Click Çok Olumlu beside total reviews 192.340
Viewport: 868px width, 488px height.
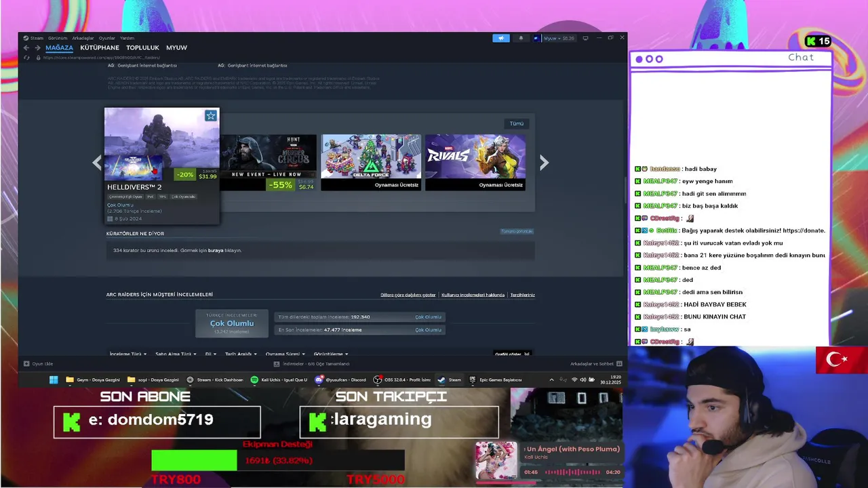coord(428,317)
